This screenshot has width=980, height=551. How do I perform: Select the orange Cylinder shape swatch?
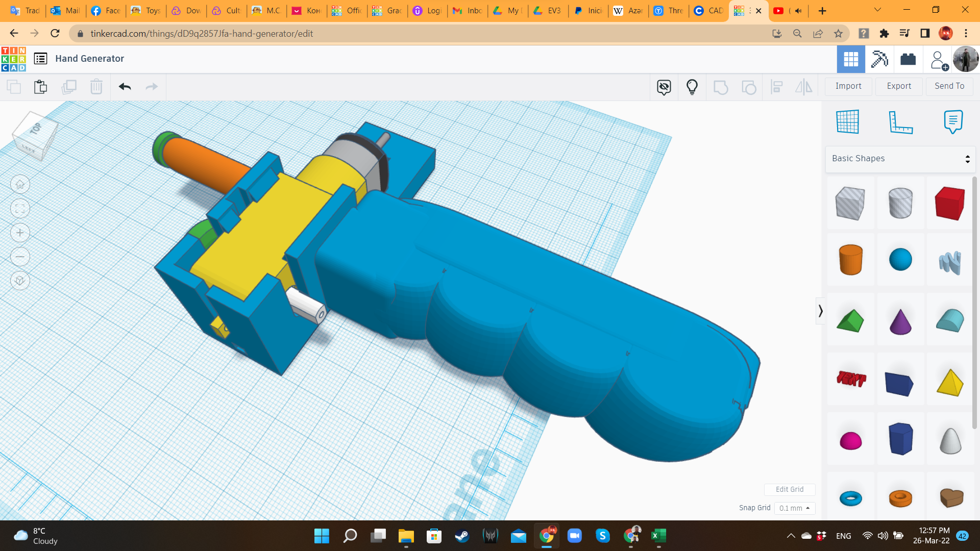[x=850, y=259]
